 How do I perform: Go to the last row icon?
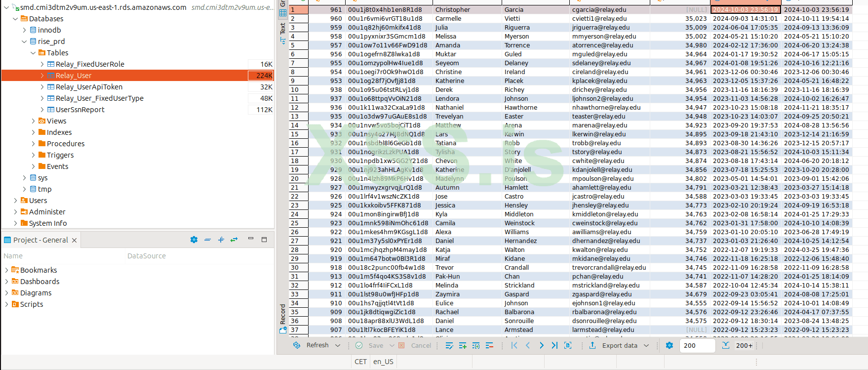pos(554,345)
